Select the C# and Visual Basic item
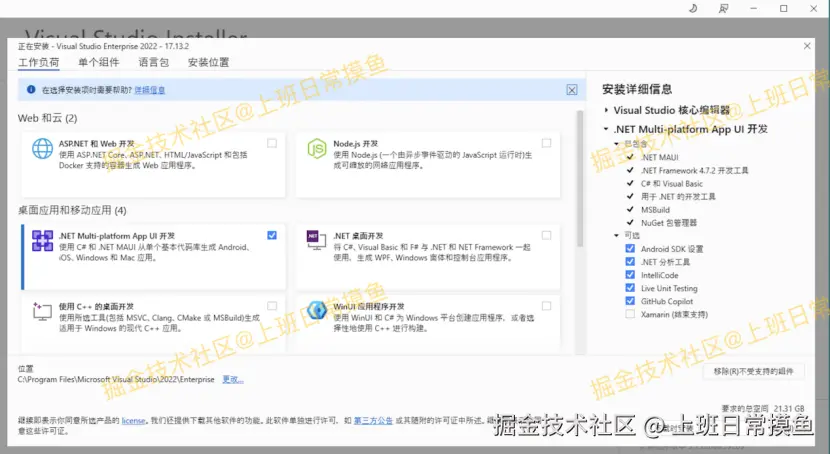This screenshot has height=454, width=830. [672, 184]
